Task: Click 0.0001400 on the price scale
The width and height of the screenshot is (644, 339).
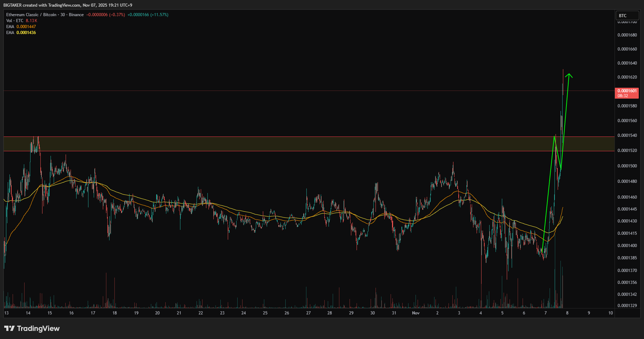Action: 627,246
